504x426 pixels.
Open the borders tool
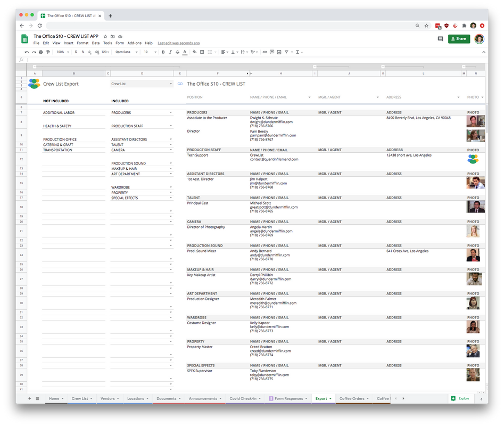tap(202, 52)
